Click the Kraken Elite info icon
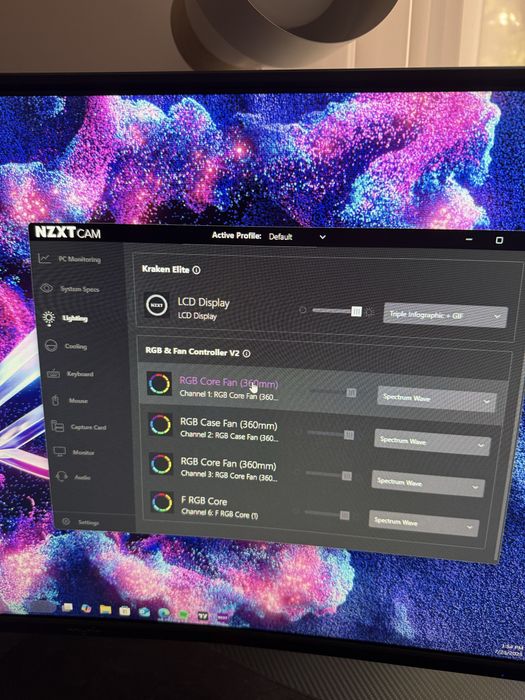Viewport: 525px width, 700px height. (196, 270)
